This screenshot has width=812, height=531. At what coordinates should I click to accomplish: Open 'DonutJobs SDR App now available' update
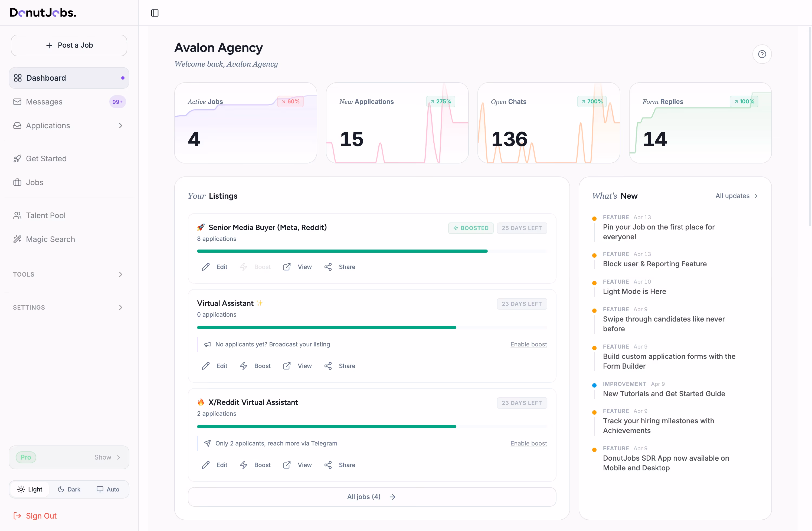[666, 463]
